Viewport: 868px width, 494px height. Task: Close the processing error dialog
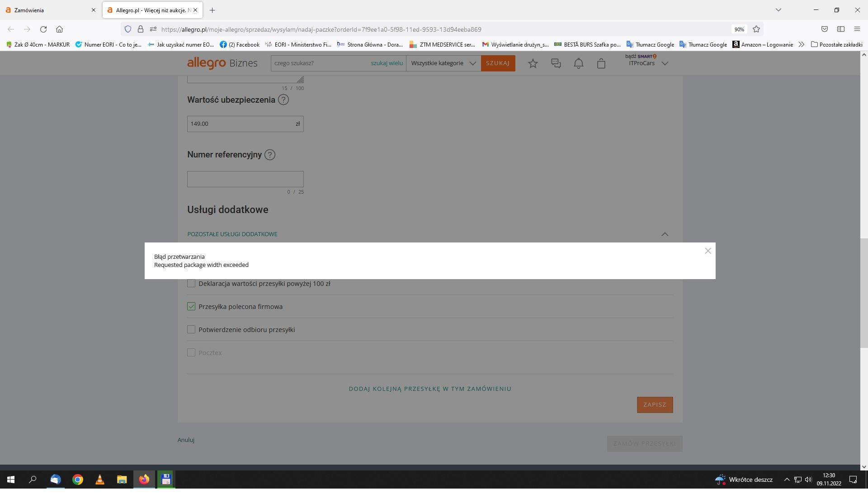click(708, 251)
